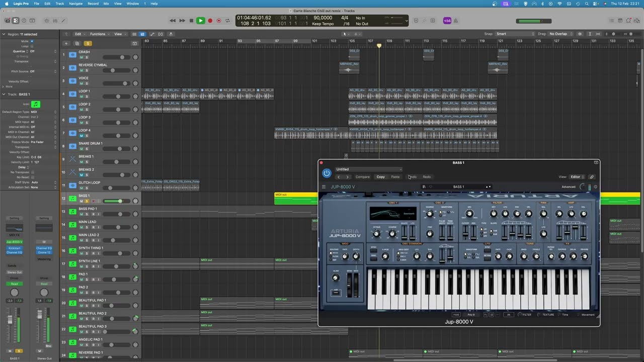Open the Library panel icon
Image resolution: width=644 pixels, height=362 pixels.
point(8,21)
